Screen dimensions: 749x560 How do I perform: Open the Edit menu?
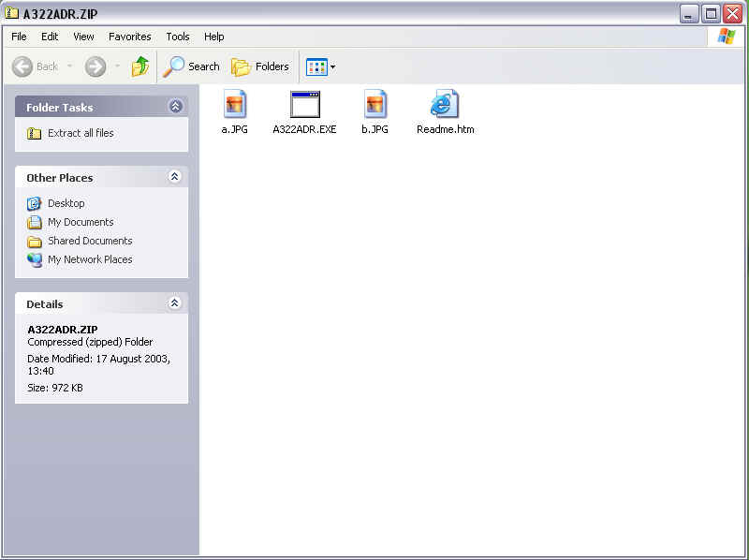(x=50, y=37)
